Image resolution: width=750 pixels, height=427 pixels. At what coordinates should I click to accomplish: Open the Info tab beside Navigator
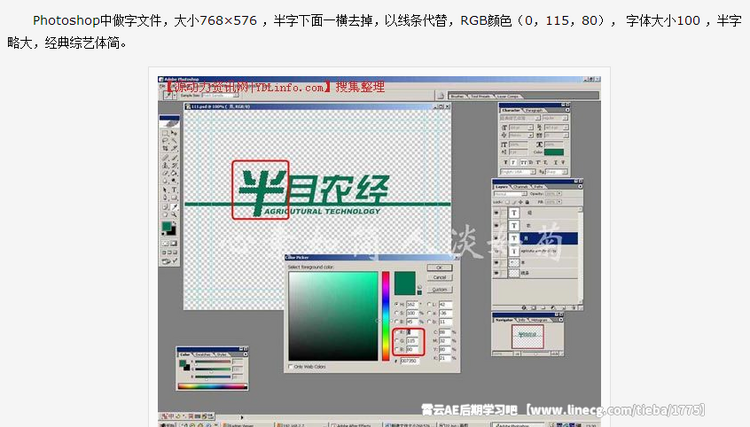[x=521, y=319]
